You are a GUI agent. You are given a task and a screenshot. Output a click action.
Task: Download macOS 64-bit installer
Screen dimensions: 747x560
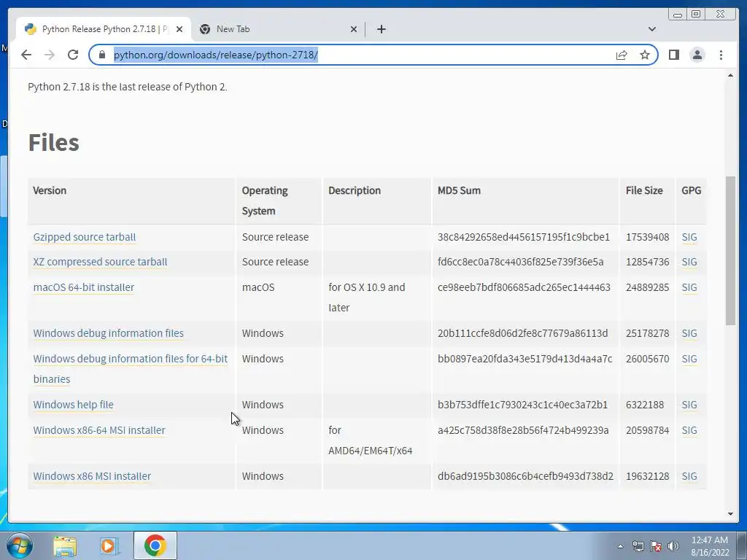coord(84,287)
